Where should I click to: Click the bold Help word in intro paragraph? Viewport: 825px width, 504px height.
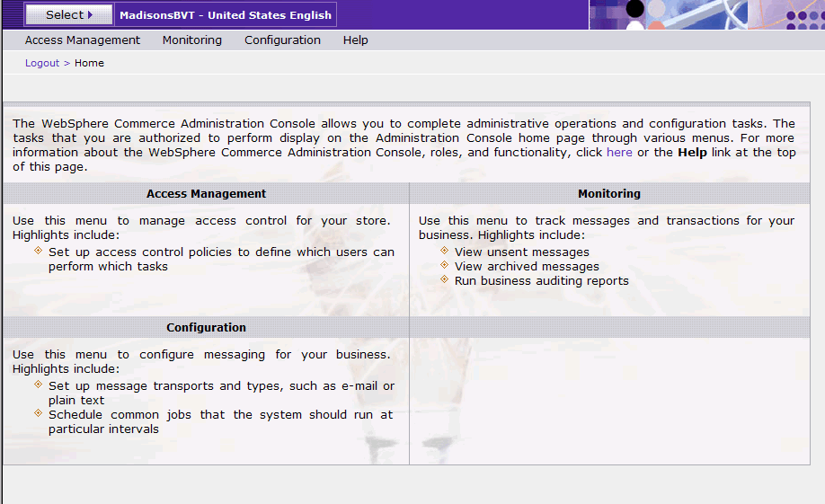[x=692, y=153]
